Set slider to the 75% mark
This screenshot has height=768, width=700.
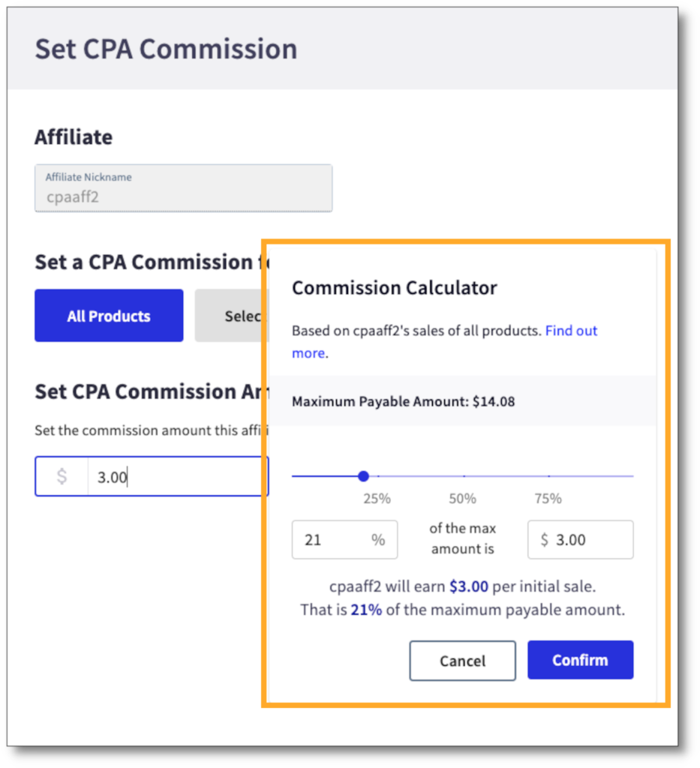tap(549, 475)
